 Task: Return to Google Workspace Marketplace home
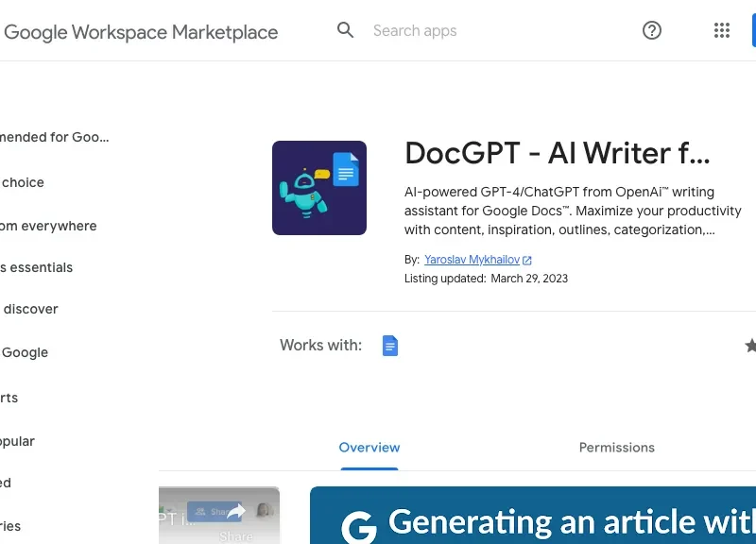142,31
